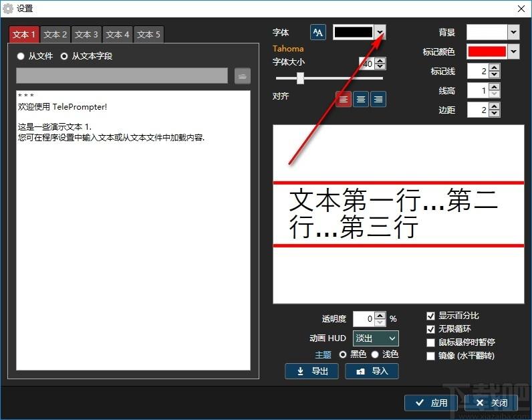Switch to the 文本 5 tab

tap(149, 34)
